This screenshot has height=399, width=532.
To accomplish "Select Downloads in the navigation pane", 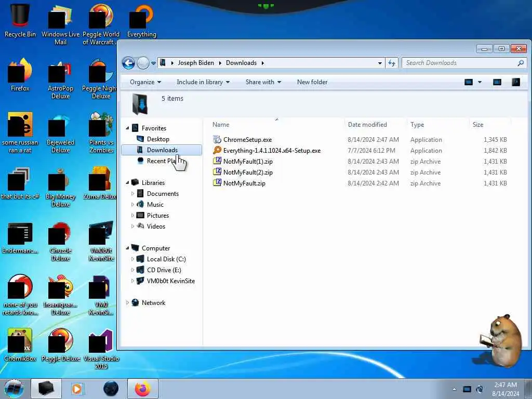I will pos(162,150).
